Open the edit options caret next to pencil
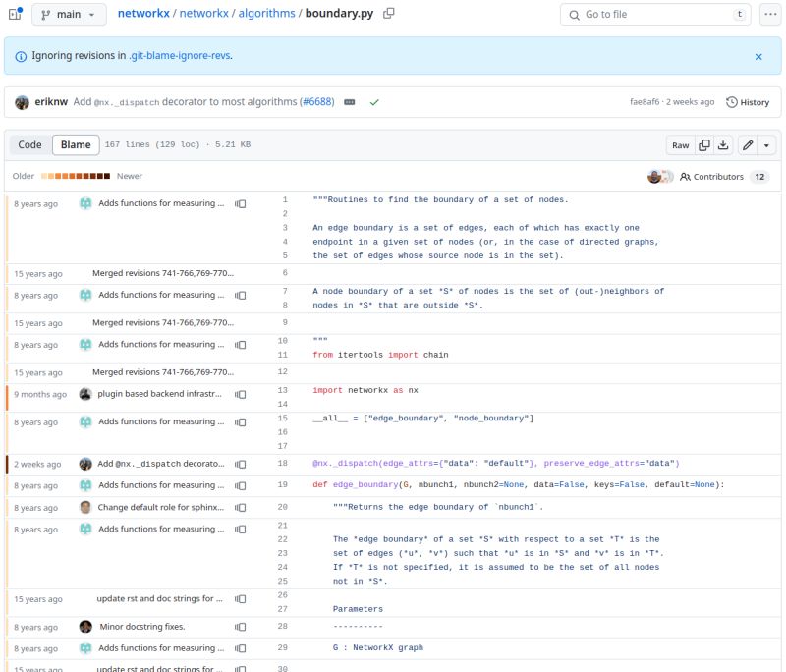786x672 pixels. pos(766,144)
